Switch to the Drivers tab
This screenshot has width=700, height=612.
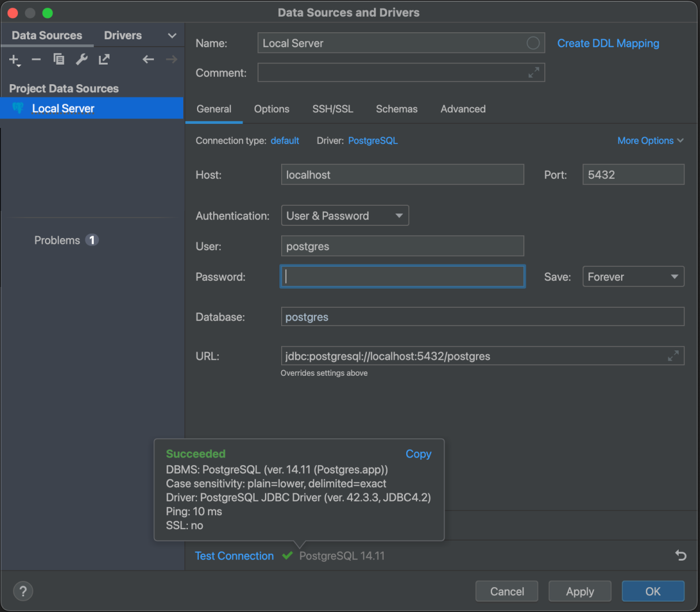point(123,36)
